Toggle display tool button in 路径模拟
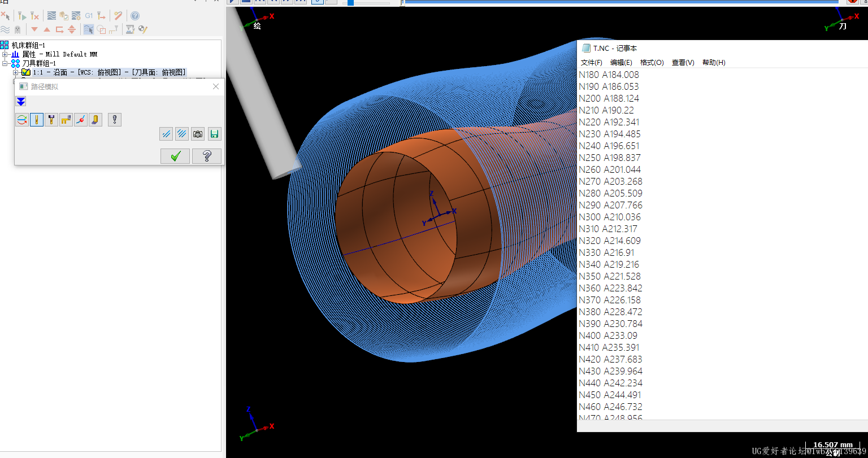Screen dimensions: 868x458 (37, 120)
